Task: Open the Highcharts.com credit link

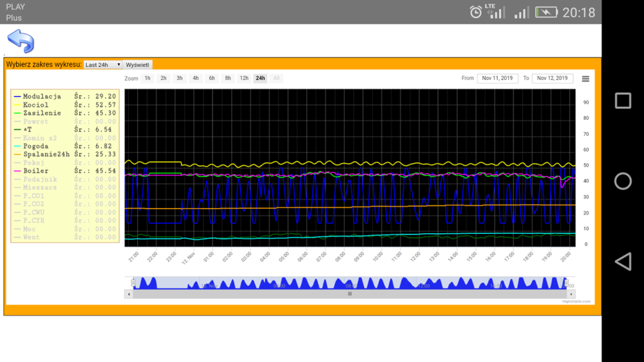Action: point(576,301)
